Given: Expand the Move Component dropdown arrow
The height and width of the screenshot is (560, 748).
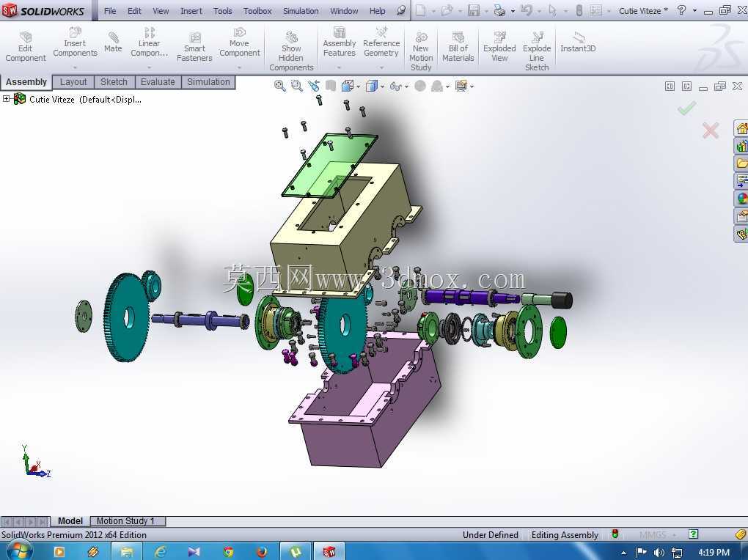Looking at the screenshot, I should 240,67.
